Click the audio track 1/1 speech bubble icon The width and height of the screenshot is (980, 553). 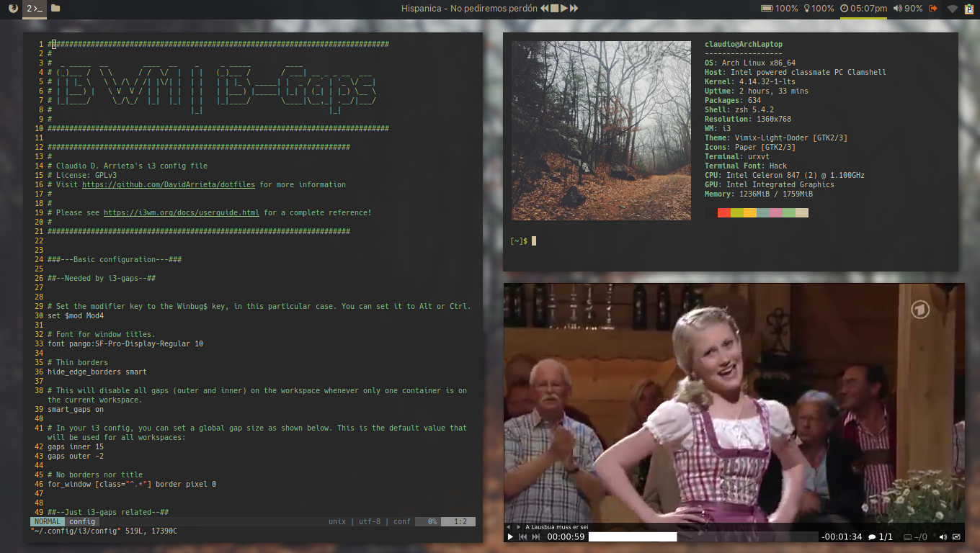(880, 536)
